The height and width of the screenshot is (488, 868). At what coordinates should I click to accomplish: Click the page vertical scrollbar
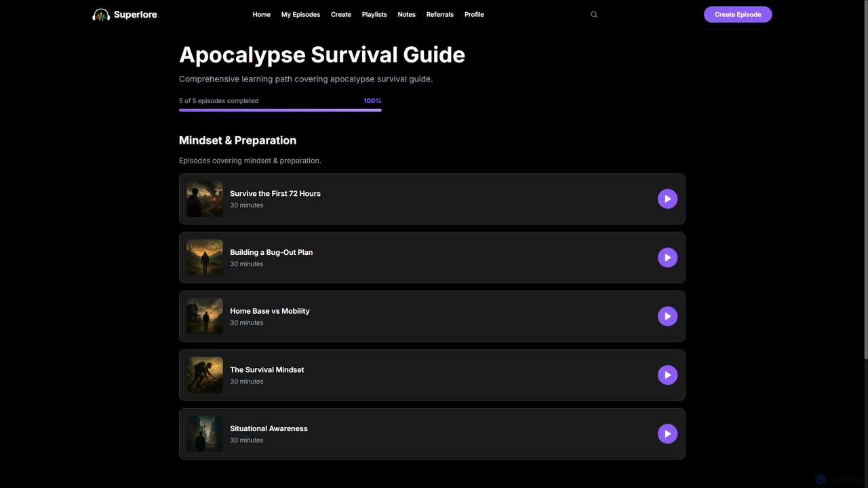coord(865,180)
